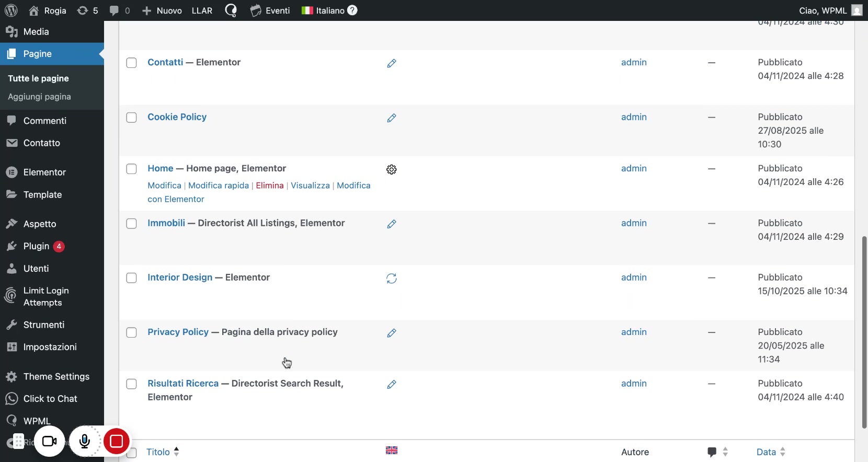Select the Cookie Policy page checkbox
This screenshot has height=462, width=868.
click(x=132, y=118)
